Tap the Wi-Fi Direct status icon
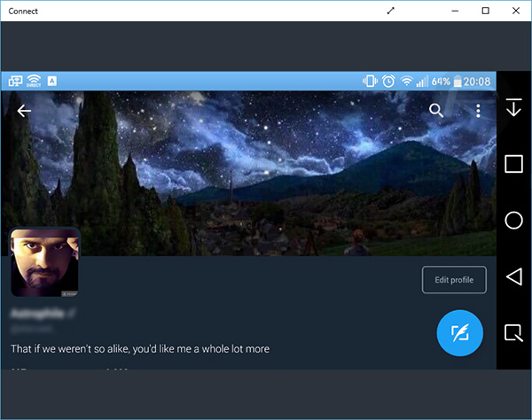 pos(34,81)
